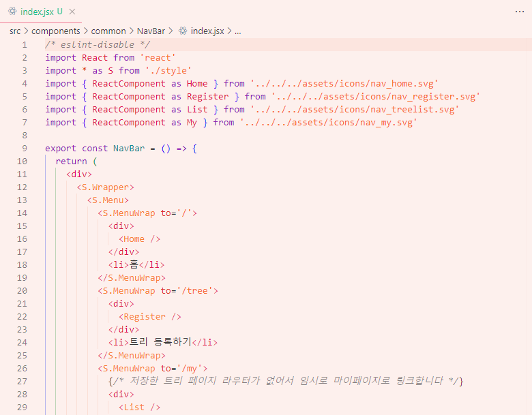Click the to='/my' attribute
532x415 pixels.
(181, 368)
